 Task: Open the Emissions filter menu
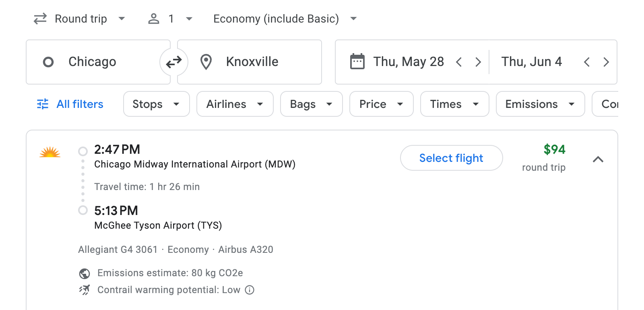coord(540,104)
